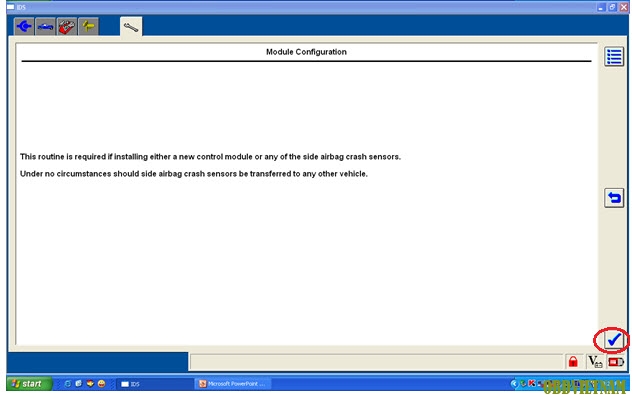Open the Windows start menu
This screenshot has width=633, height=398.
(x=29, y=383)
